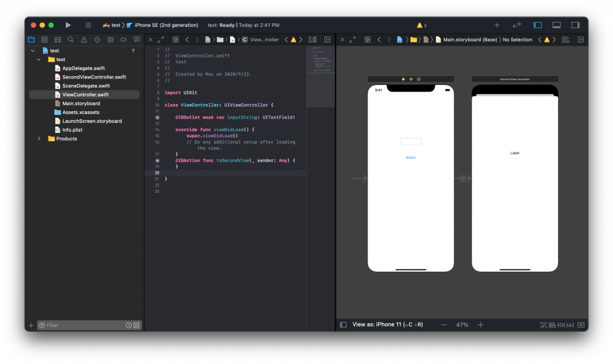Expand the storyboard editor to focus mode
613x364 pixels.
pos(353,40)
